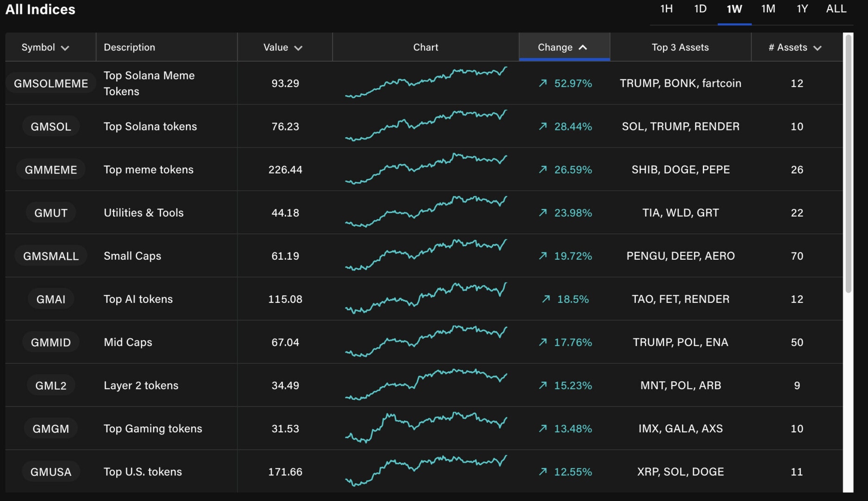Select 'Top Solana tokens' description

(150, 127)
